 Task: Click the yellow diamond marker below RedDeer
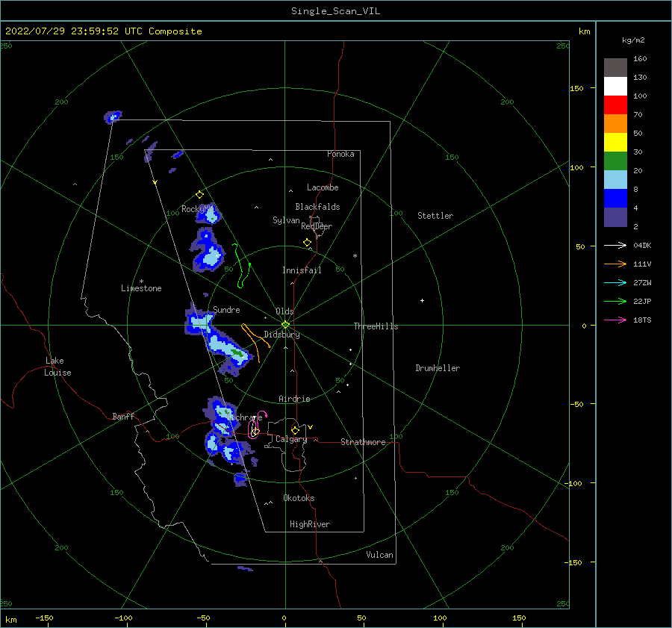[307, 243]
